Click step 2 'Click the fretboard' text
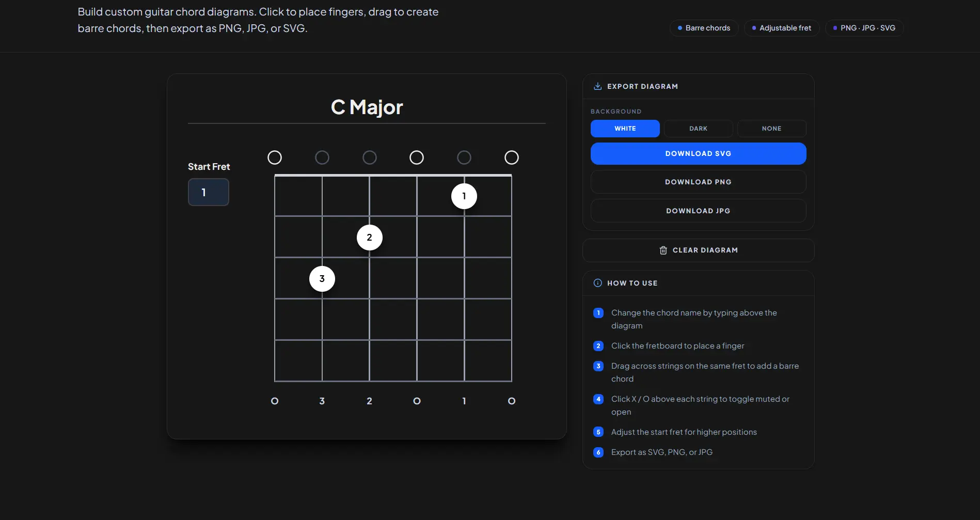 678,346
